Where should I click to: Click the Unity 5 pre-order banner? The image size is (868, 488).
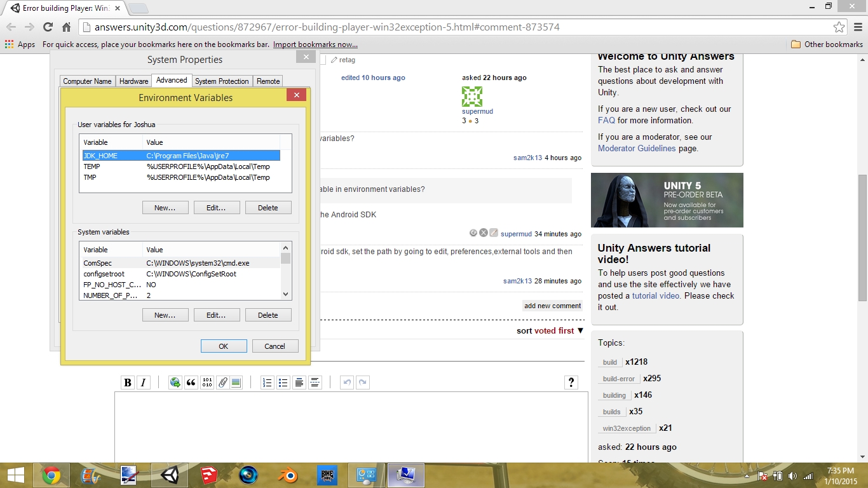coord(667,200)
